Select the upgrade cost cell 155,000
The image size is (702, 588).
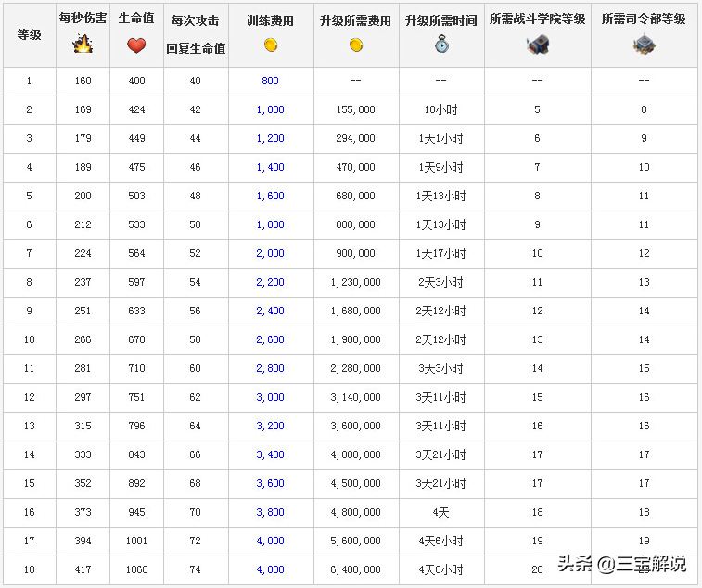click(356, 109)
